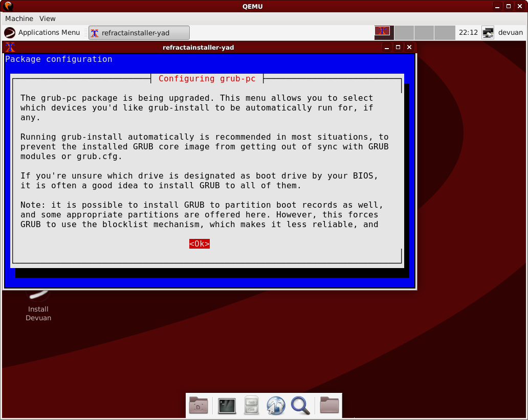Launch file manager cabinet icon in dock
Screen dimensions: 528x420
tap(251, 406)
